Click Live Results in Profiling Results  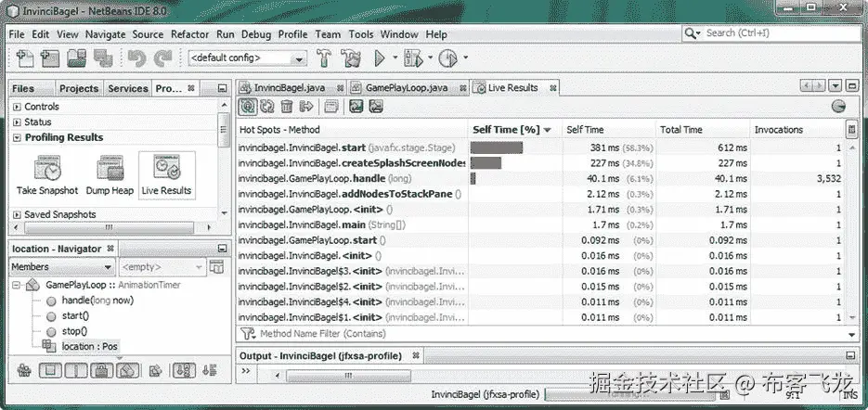(x=166, y=175)
